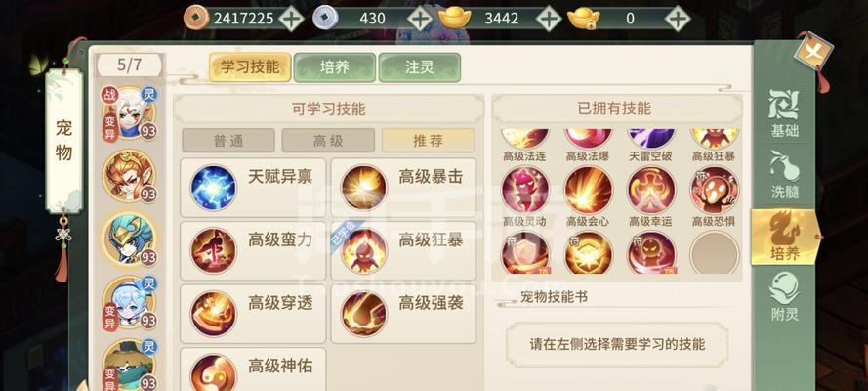This screenshot has height=391, width=868.
Task: Add gold ingots with plus button
Action: coord(549,19)
